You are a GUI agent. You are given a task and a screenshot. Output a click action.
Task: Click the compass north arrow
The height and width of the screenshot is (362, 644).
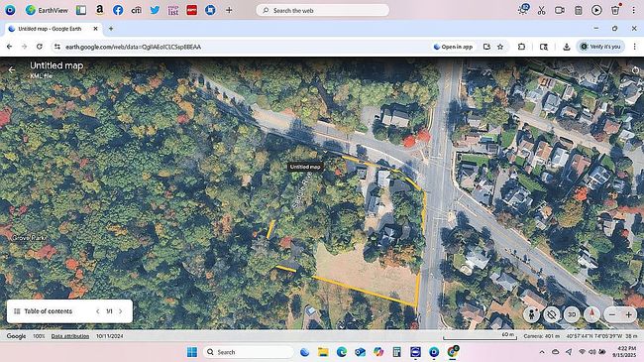click(x=591, y=314)
